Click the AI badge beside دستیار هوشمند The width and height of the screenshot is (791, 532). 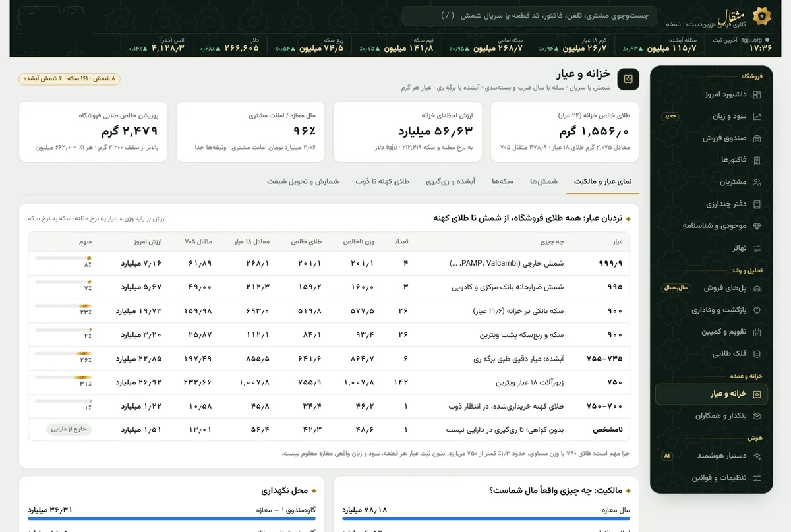coord(667,456)
